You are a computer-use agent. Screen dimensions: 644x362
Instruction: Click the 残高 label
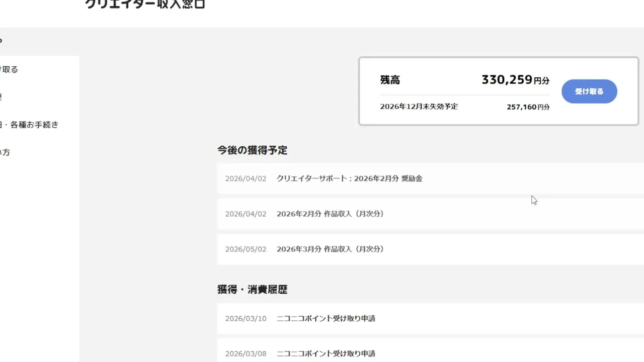tap(390, 80)
